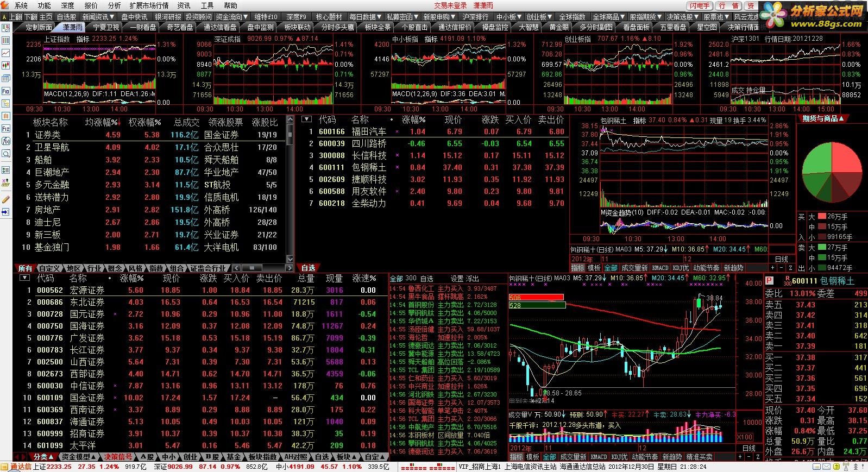Click the X100 scale marker on volume chart

point(744,437)
